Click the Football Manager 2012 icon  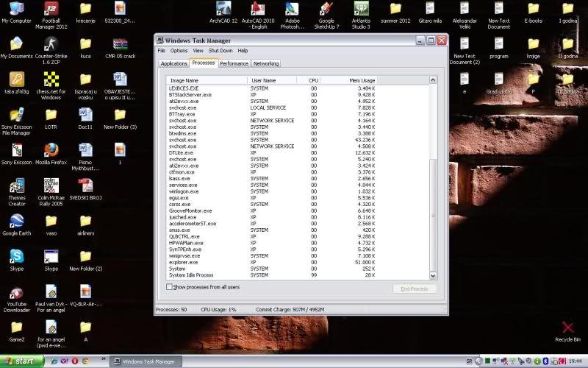(51, 10)
